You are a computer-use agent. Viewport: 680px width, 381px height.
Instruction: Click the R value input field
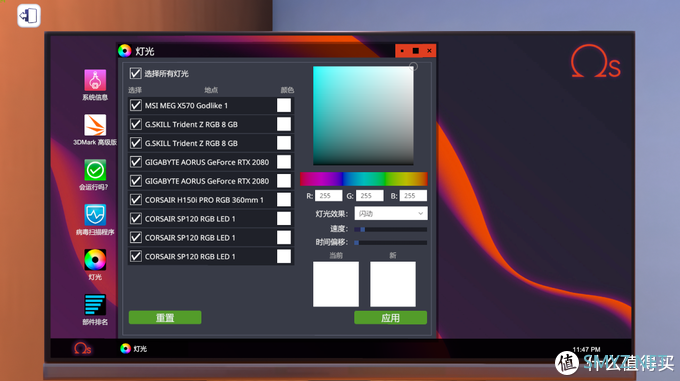click(x=328, y=196)
